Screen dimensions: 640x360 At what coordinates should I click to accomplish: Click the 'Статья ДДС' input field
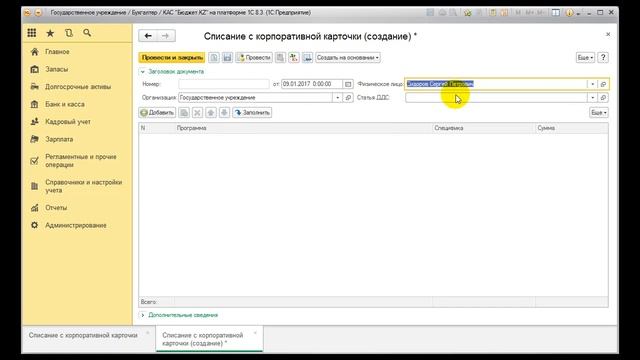(496, 98)
